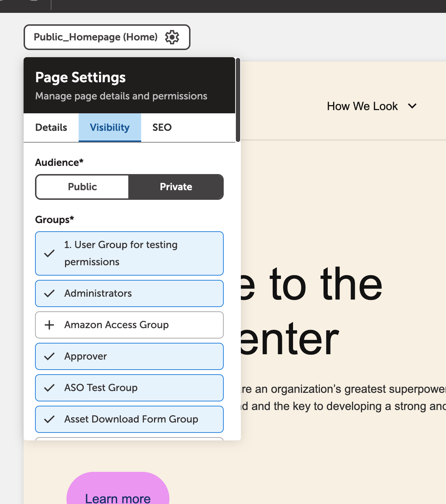Open page settings gear icon

pos(172,37)
